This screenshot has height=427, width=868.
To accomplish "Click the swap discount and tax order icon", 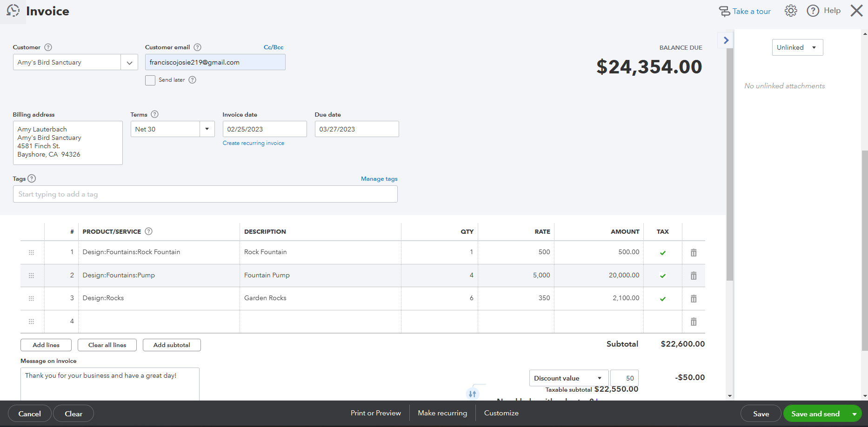I will click(x=473, y=394).
